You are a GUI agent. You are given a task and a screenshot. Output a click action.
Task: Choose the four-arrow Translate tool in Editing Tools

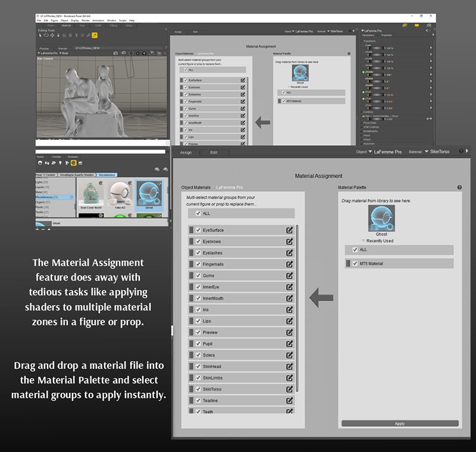pos(52,35)
